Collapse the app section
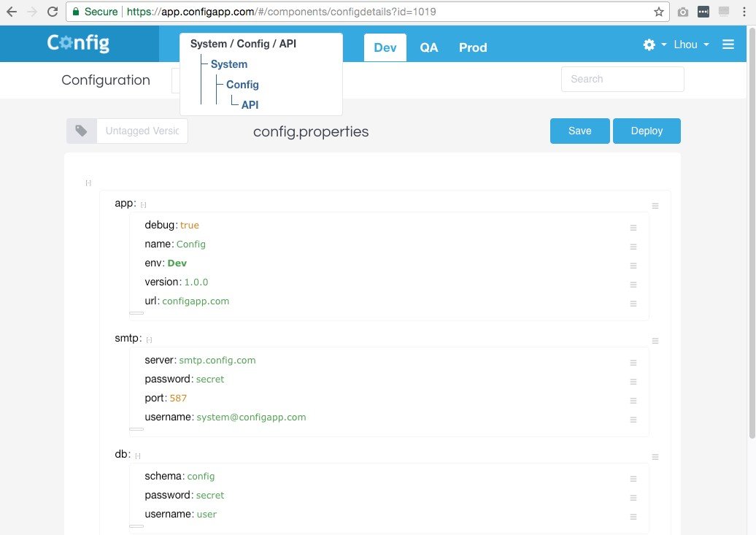 [143, 205]
